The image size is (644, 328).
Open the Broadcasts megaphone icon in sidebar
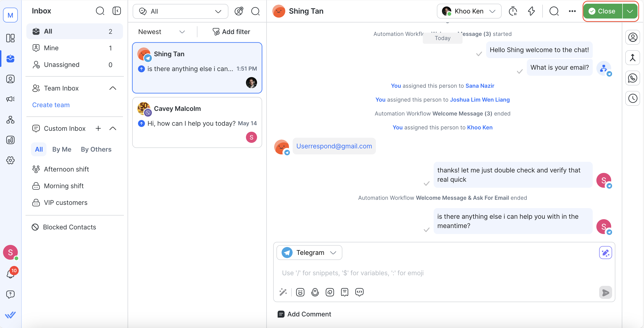pos(10,99)
